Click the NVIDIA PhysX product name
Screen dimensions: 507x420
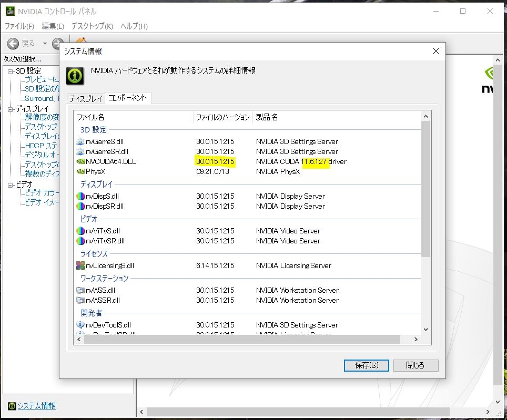(278, 171)
